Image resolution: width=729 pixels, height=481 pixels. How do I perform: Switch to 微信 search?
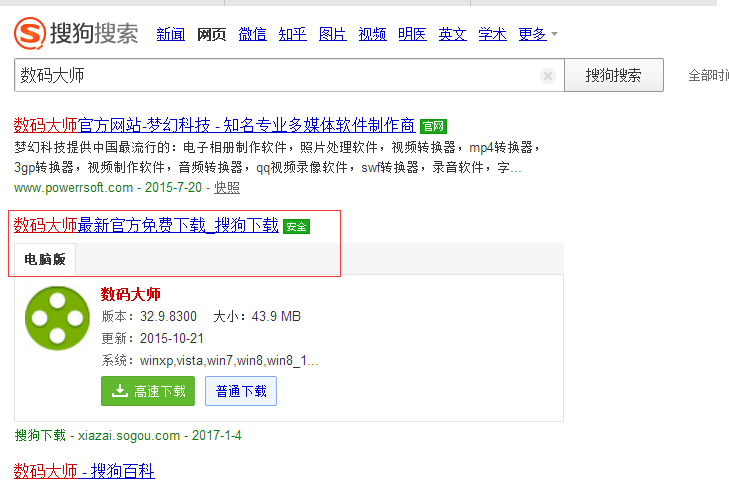tap(252, 34)
